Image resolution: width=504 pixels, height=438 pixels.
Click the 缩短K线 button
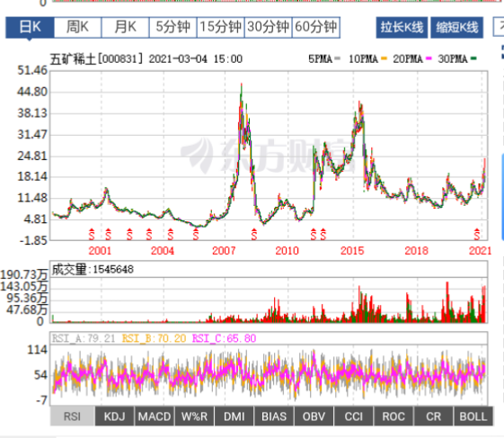[x=456, y=27]
